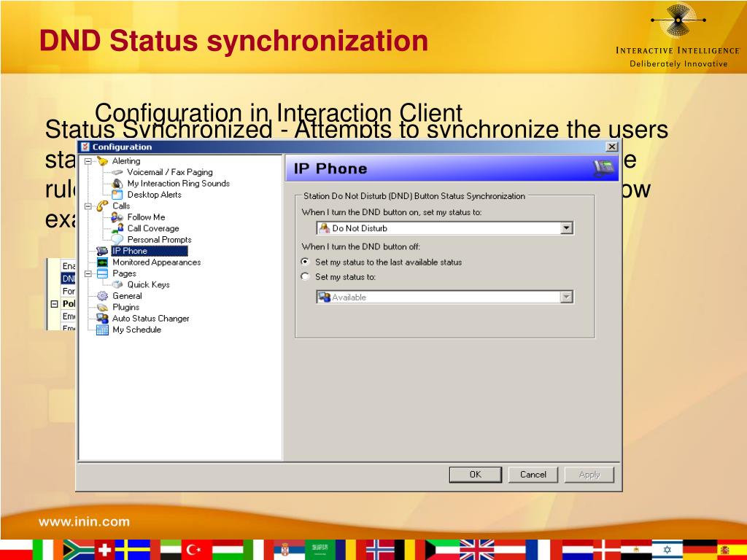Click the gear icon beside General
747x560 pixels.
pos(102,296)
